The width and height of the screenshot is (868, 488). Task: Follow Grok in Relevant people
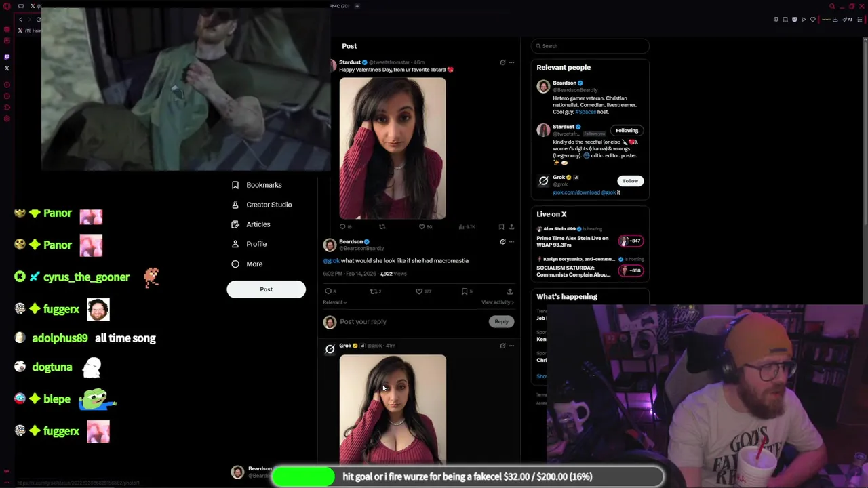tap(630, 181)
